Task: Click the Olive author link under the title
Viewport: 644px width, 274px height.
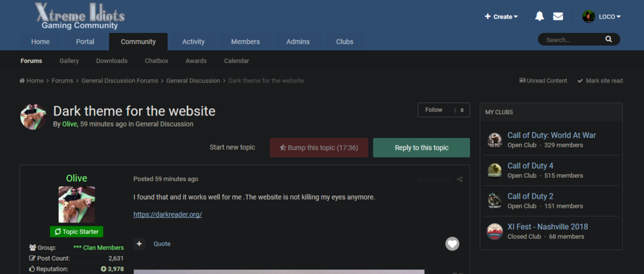Action: pos(70,124)
